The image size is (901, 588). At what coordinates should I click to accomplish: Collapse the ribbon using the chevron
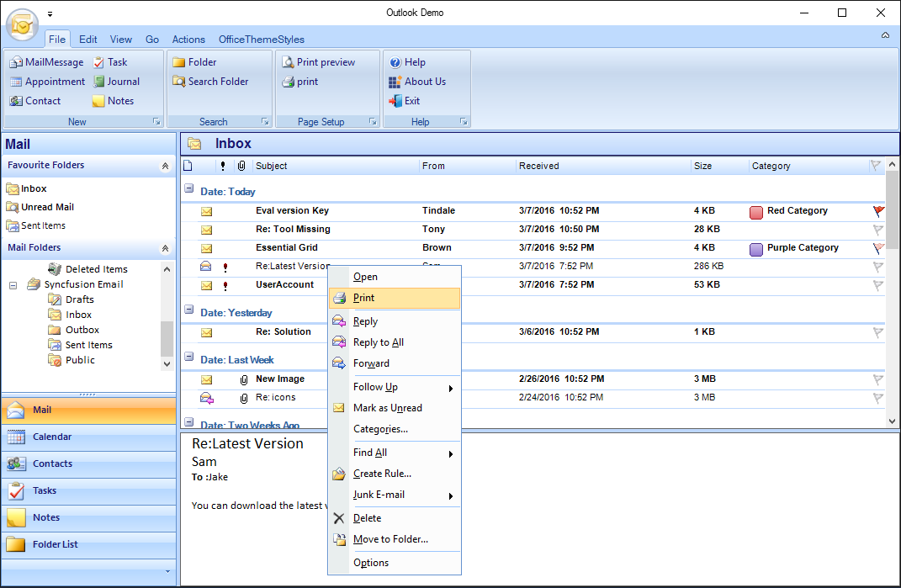click(886, 35)
